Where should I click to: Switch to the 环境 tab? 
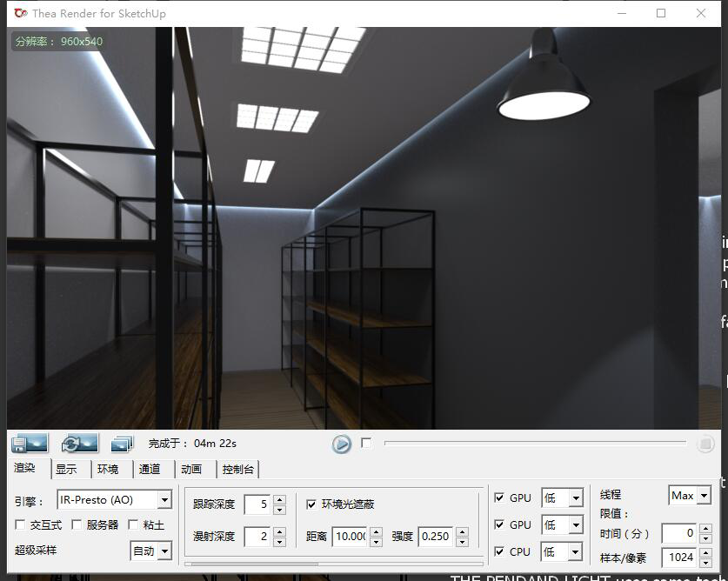point(108,469)
